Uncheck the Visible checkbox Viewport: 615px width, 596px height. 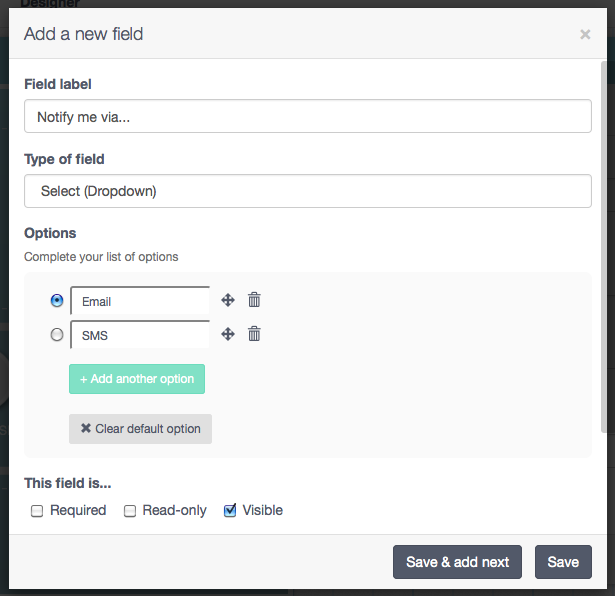[x=230, y=511]
